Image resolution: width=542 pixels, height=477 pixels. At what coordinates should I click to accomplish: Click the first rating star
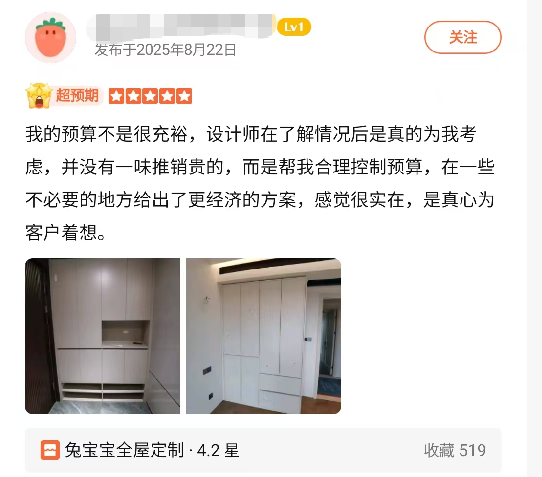117,96
